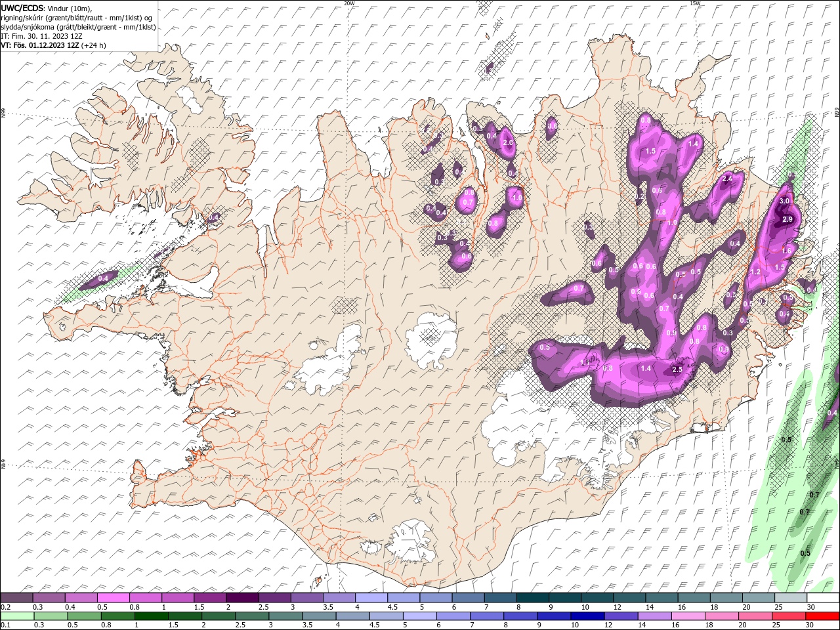The width and height of the screenshot is (840, 630).
Task: Click the white 30 swatch in snow scale
Action: (822, 598)
